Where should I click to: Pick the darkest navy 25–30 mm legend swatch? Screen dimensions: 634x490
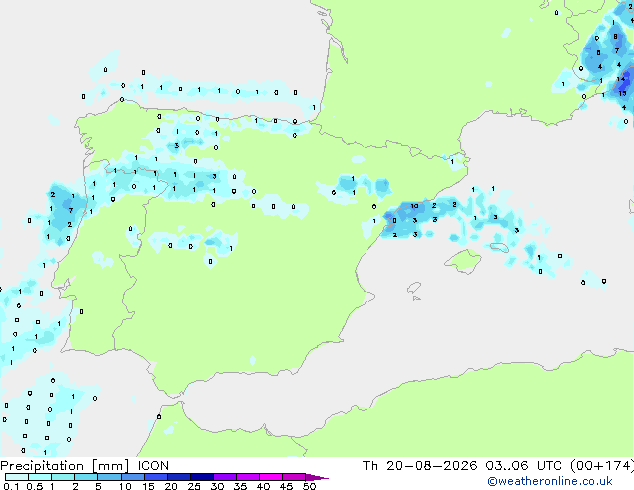202,477
